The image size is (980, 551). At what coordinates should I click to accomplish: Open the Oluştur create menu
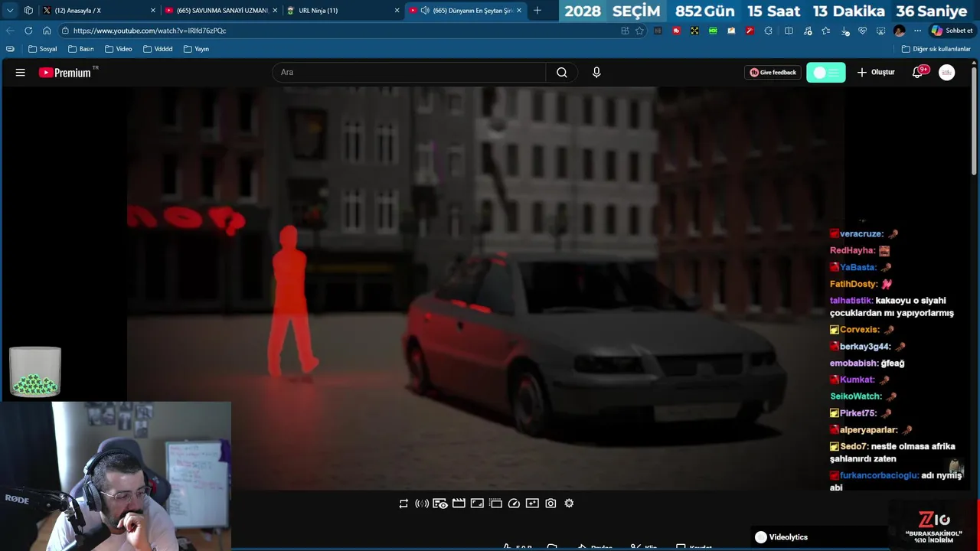click(876, 72)
